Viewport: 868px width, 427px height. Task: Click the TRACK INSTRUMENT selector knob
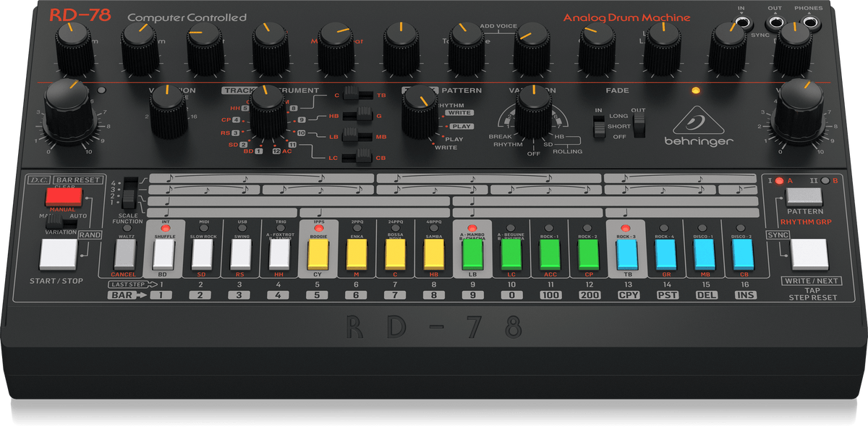click(268, 115)
